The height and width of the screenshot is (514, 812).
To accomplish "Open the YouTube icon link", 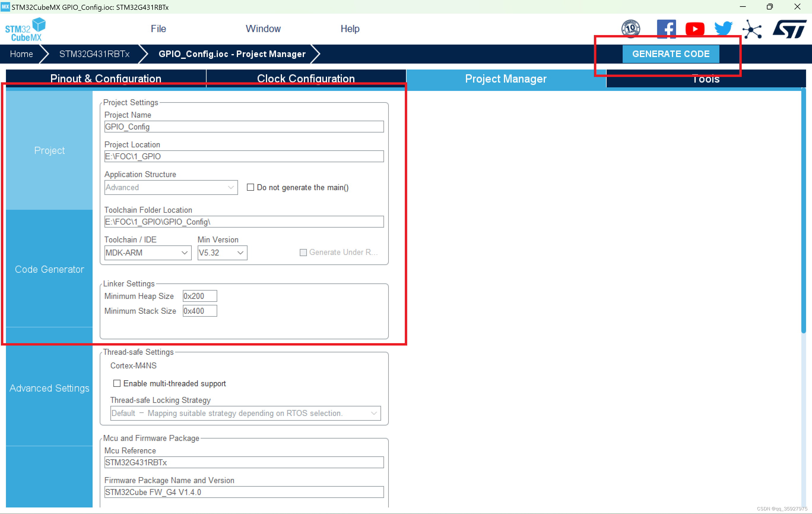I will click(695, 29).
